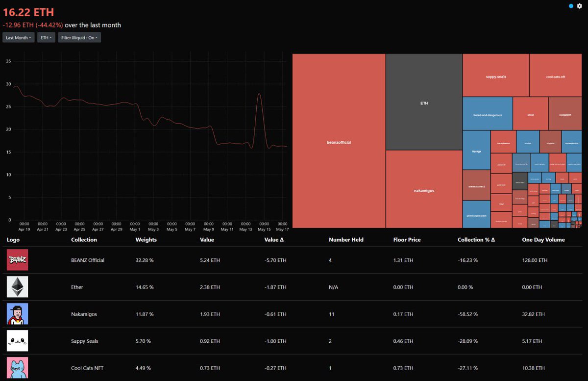The width and height of the screenshot is (588, 381).
Task: Click the -0.61 ETH value change cell
Action: [x=275, y=314]
